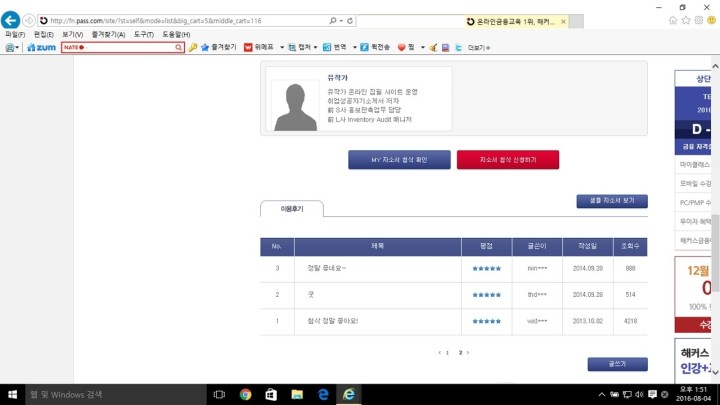Image resolution: width=720 pixels, height=405 pixels.
Task: Click the 캡처 capture tool
Action: point(299,47)
